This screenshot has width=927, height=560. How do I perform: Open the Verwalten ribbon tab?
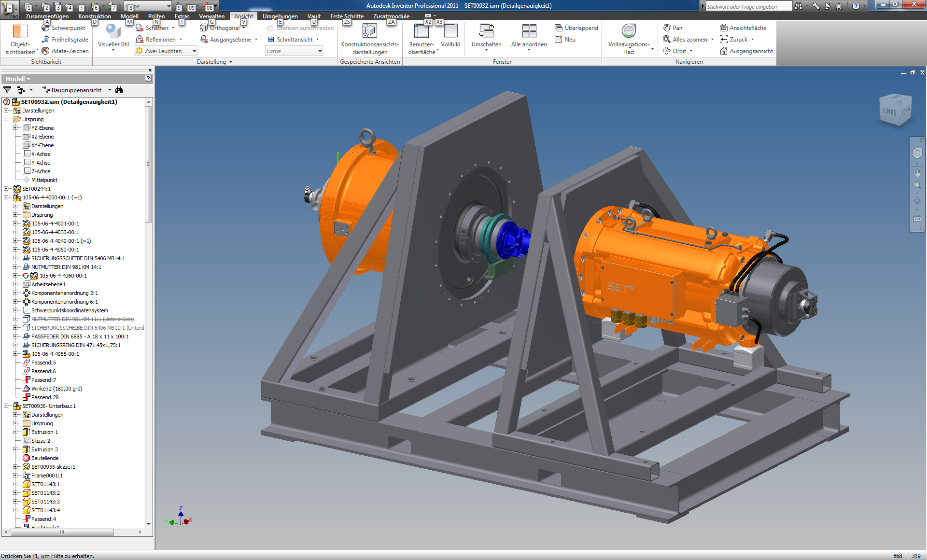(x=211, y=16)
